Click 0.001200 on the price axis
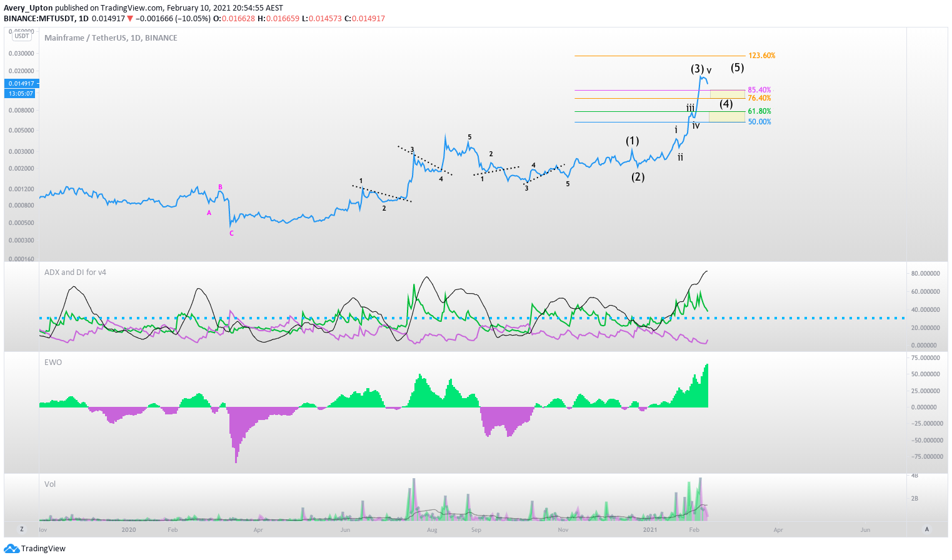Viewport: 952px width, 560px height. coord(21,189)
